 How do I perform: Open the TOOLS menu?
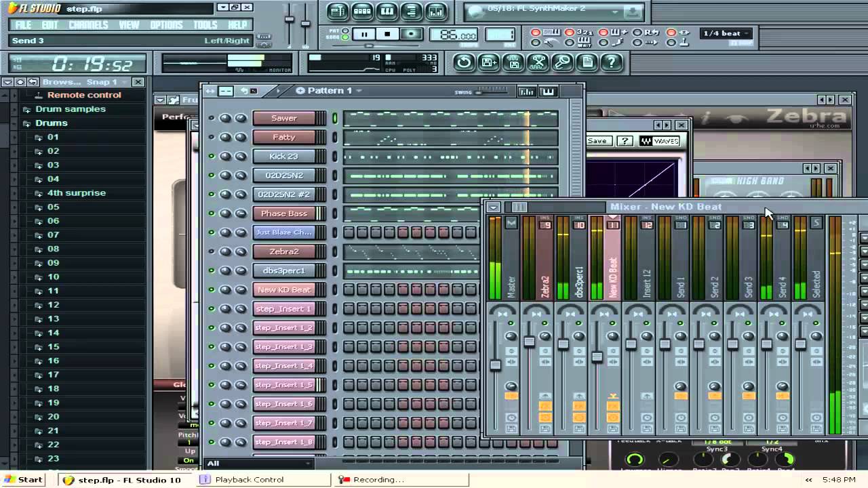click(205, 25)
